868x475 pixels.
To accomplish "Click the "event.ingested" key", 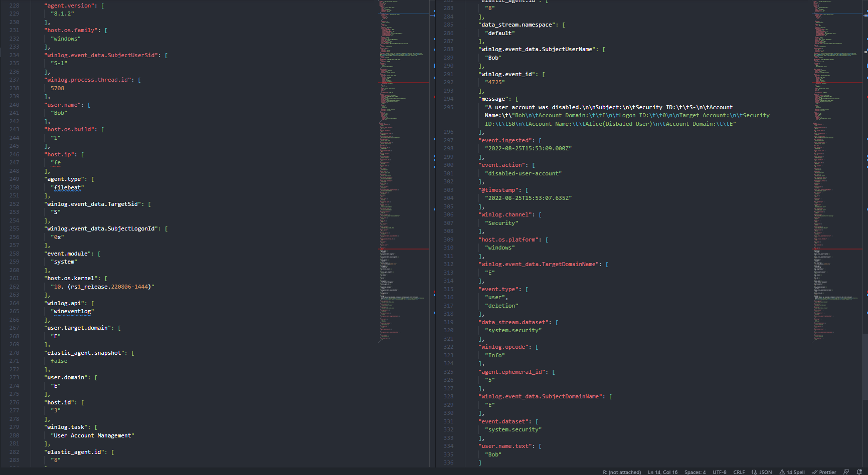I will [x=505, y=141].
